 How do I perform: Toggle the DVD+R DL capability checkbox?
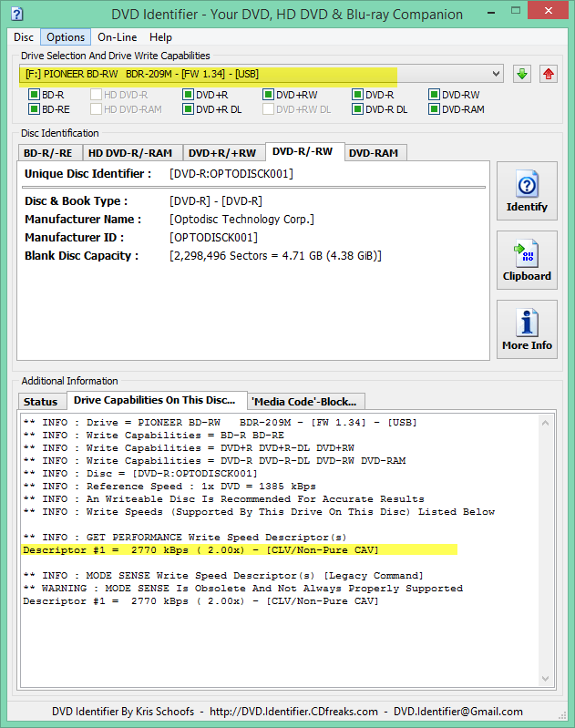pyautogui.click(x=188, y=109)
